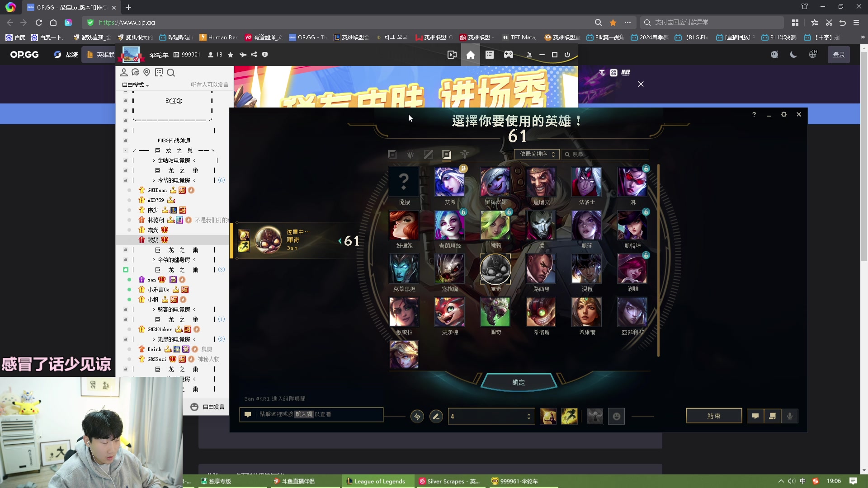Switch to the League of Legends taskbar window
The image size is (868, 488).
(x=379, y=481)
